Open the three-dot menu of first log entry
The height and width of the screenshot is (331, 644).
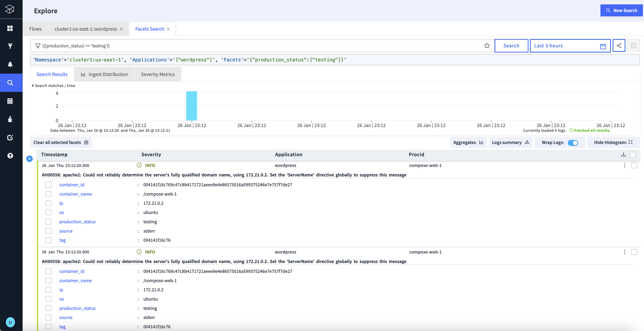click(625, 165)
